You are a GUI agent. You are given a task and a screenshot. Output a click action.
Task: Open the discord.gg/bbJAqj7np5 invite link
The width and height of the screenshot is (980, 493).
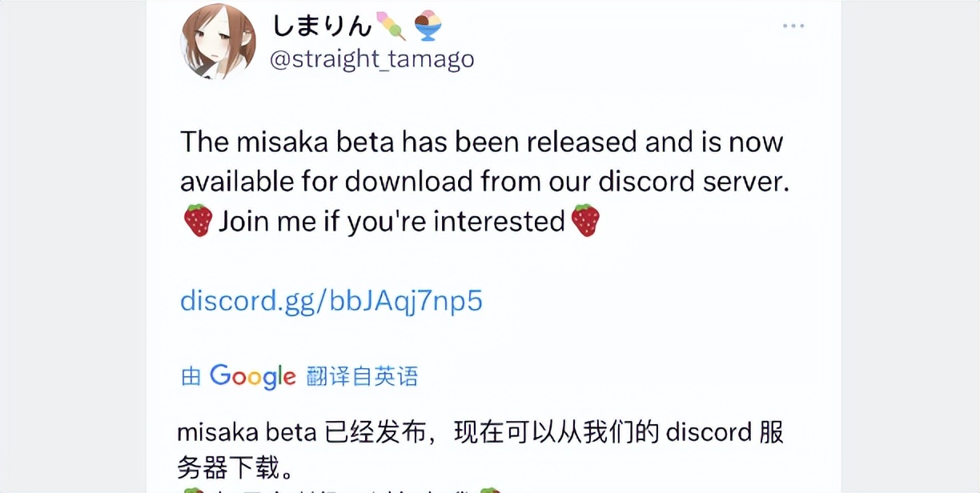[331, 301]
